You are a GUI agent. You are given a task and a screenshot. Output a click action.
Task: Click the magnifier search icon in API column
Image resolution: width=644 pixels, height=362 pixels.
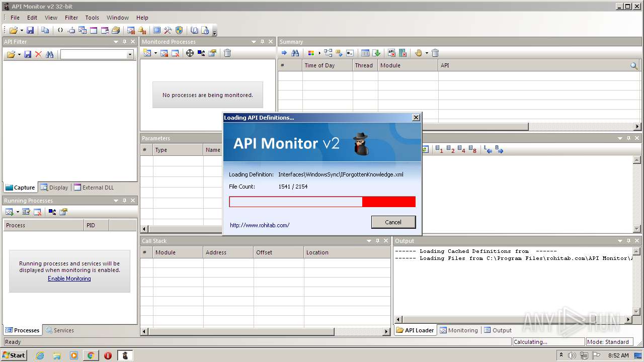[x=634, y=65]
